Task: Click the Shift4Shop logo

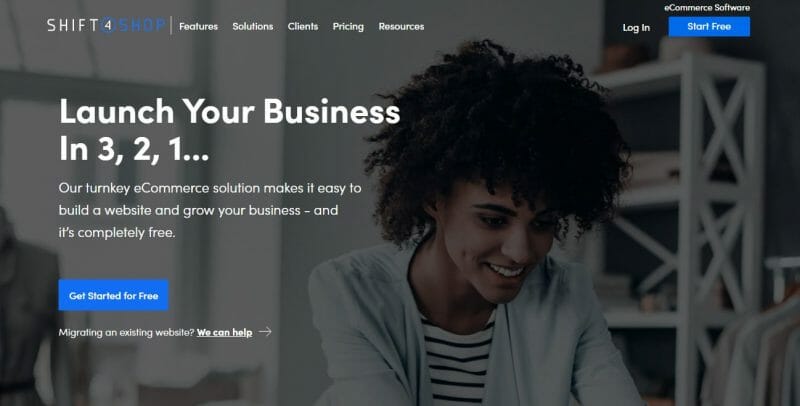Action: 106,25
